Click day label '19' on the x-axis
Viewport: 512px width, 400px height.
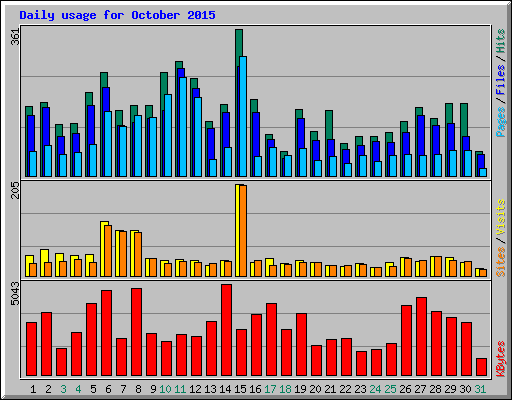point(300,389)
